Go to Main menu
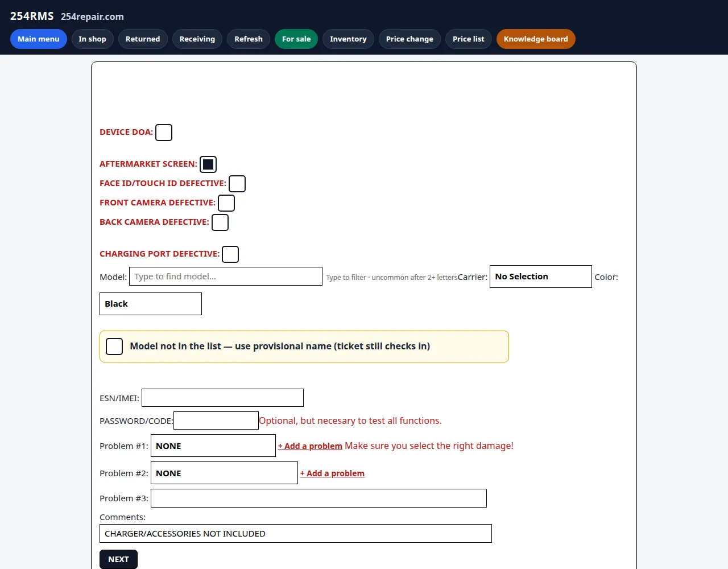Image resolution: width=728 pixels, height=569 pixels. click(x=39, y=39)
